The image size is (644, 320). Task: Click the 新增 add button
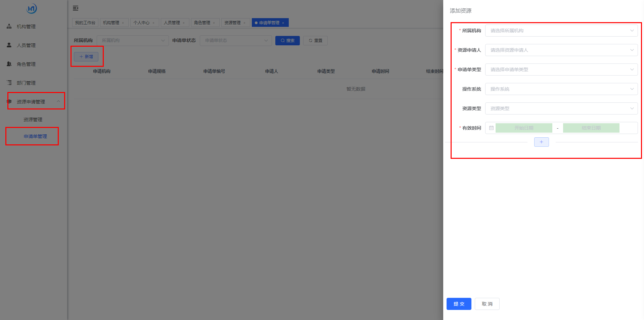tap(86, 57)
